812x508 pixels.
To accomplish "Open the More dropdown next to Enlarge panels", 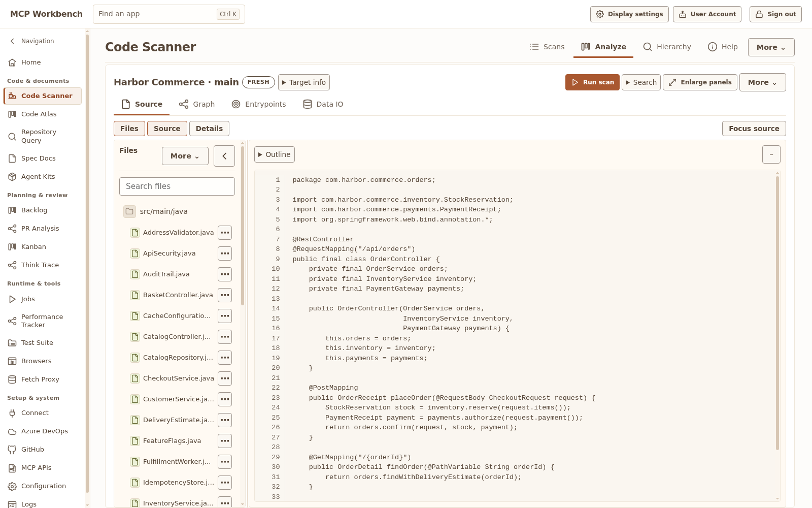I will (763, 82).
